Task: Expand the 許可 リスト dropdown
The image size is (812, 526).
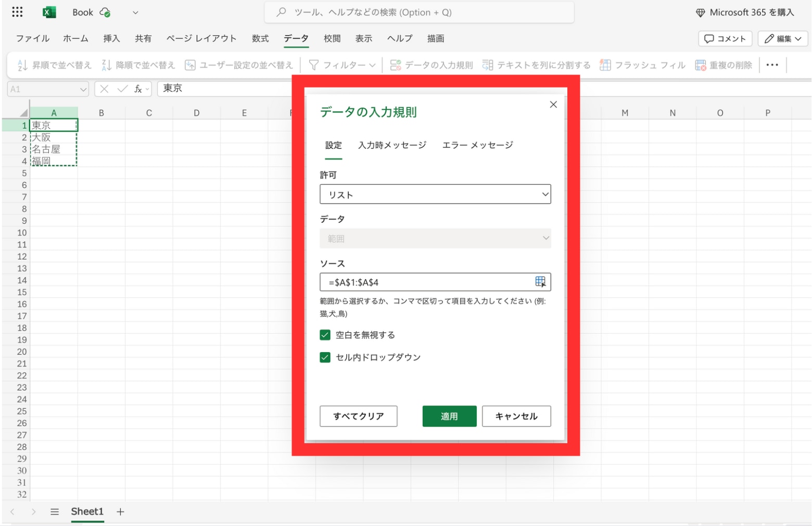Action: pyautogui.click(x=435, y=194)
